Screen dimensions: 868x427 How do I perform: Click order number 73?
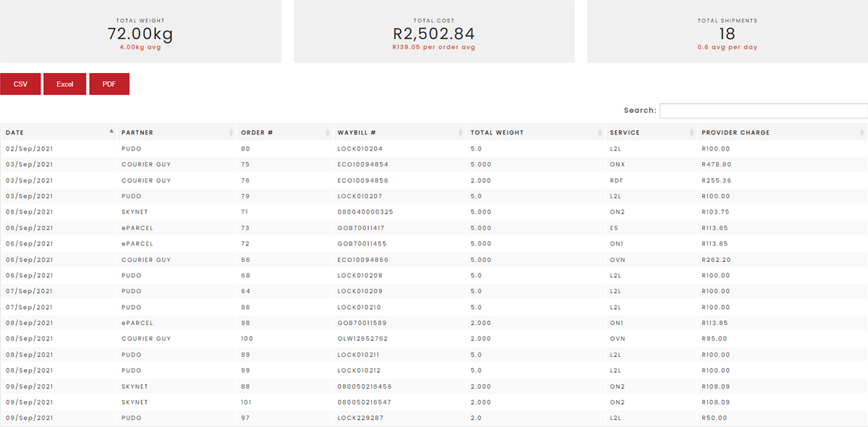point(245,228)
